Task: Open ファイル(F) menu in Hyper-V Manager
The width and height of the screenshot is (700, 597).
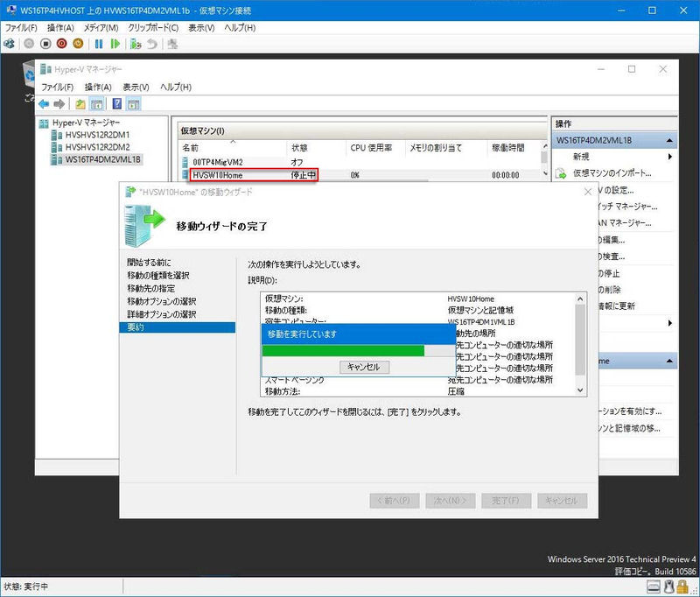Action: [x=58, y=87]
